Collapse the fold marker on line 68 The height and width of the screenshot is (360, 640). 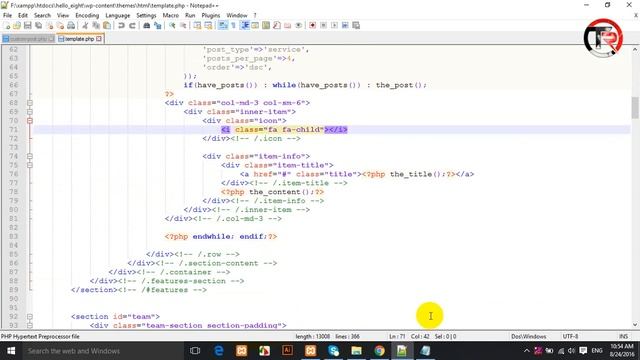point(30,103)
